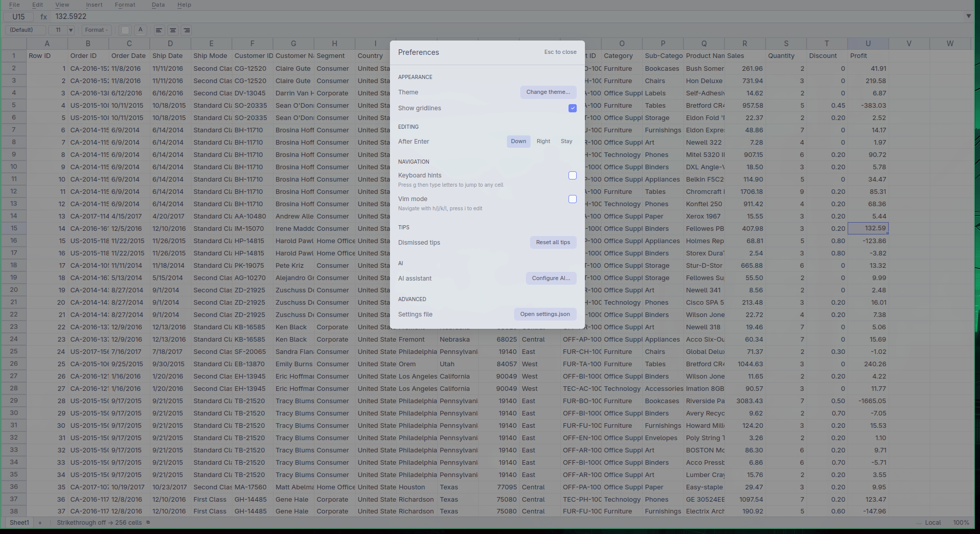Select column A header
The height and width of the screenshot is (534, 980).
47,44
